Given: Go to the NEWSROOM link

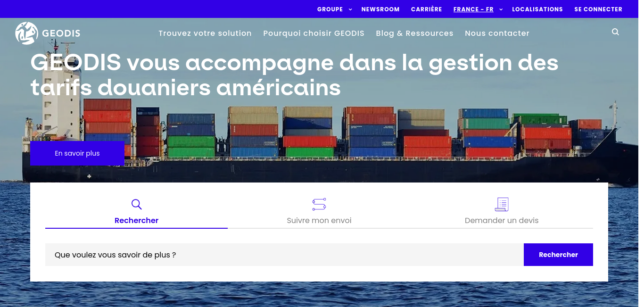Looking at the screenshot, I should point(380,9).
